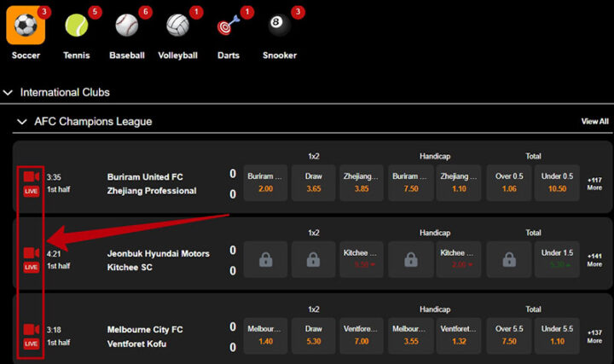Screen dimensions: 614x364
Task: Pick Over 0.5 total at 1.06
Action: [507, 182]
